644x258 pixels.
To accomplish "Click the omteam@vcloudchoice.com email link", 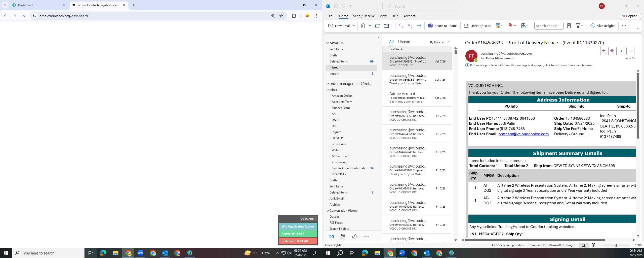I will 523,134.
